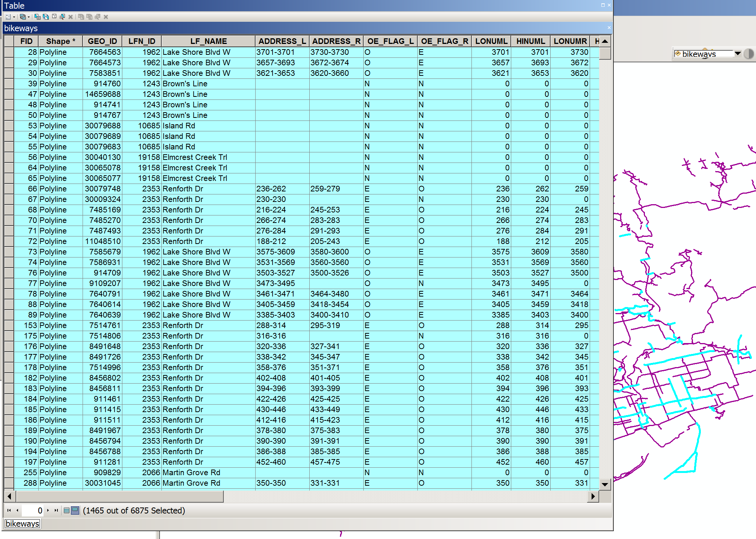756x539 pixels.
Task: Click the selection count status text
Action: [x=134, y=510]
